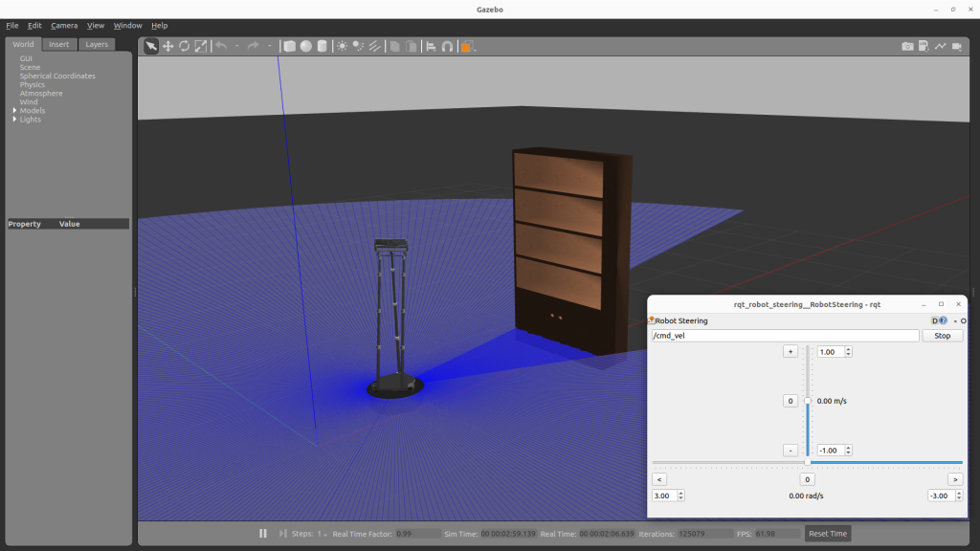
Task: Expand the Models tree item
Action: (x=14, y=111)
